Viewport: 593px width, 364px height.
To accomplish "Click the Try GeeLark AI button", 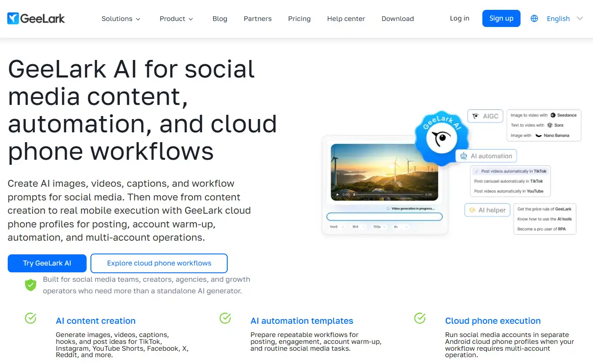I will 47,263.
